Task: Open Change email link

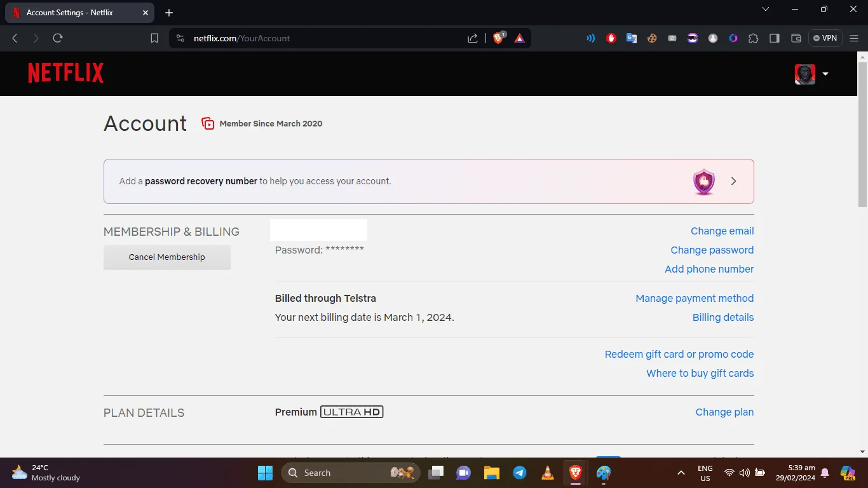Action: 722,231
